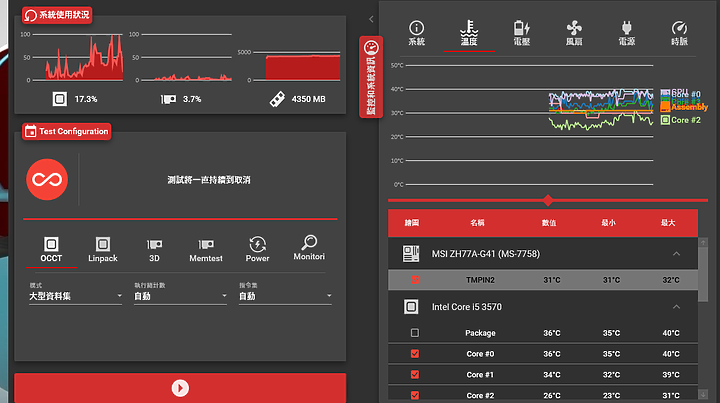Click the Core #2 minimum 23°C value
This screenshot has width=720, height=403.
611,395
